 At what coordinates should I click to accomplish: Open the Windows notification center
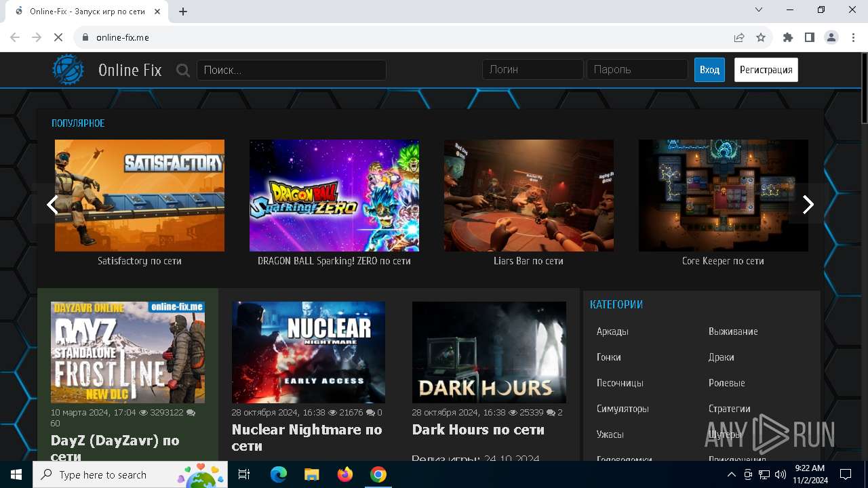pyautogui.click(x=846, y=474)
